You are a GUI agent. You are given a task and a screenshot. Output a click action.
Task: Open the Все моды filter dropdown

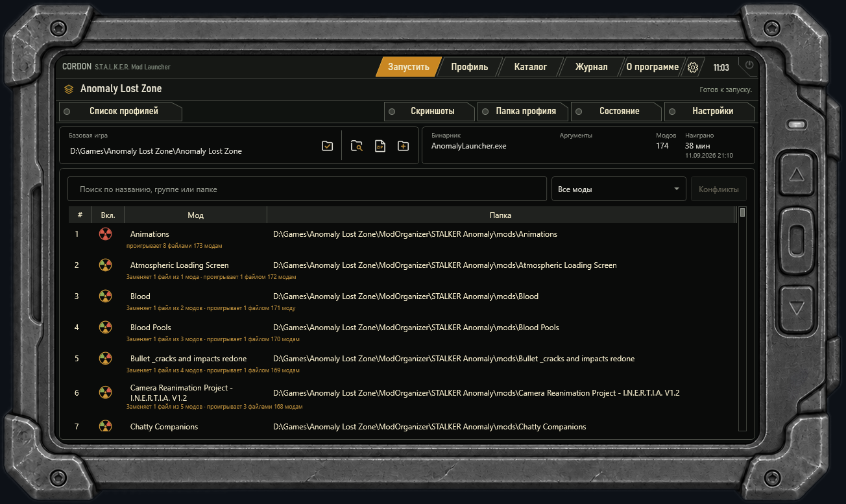[x=618, y=189]
